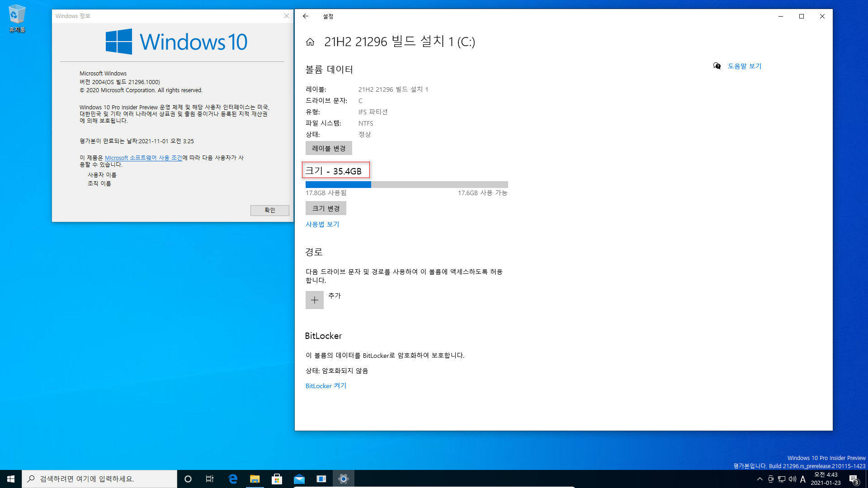
Task: Select the NTFS file system value
Action: coord(366,123)
